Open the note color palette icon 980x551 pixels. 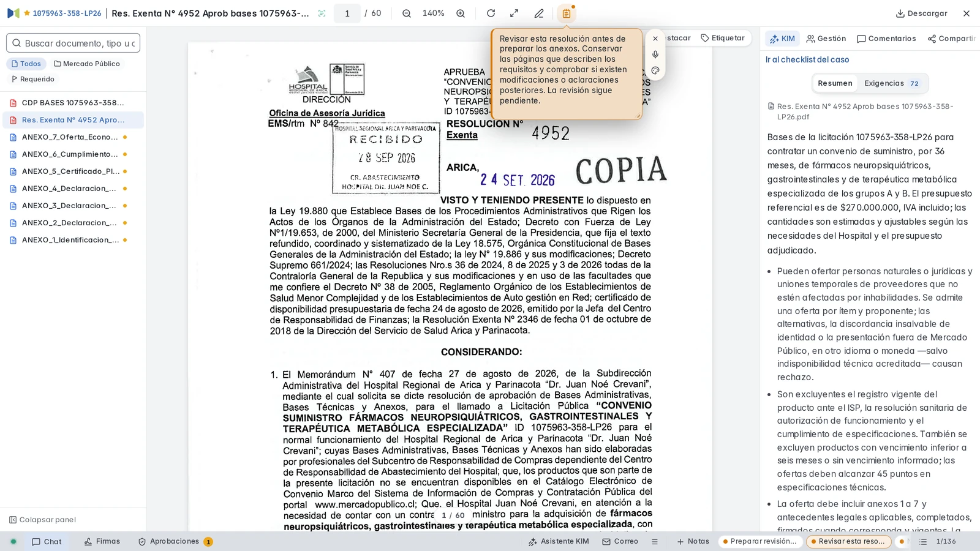(655, 70)
